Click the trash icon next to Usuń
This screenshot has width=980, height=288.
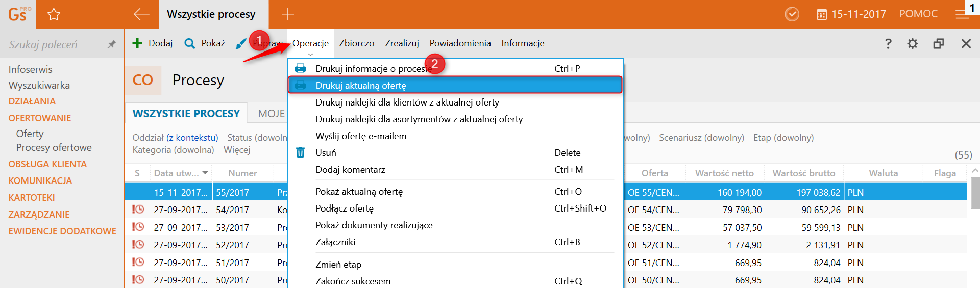[x=301, y=152]
